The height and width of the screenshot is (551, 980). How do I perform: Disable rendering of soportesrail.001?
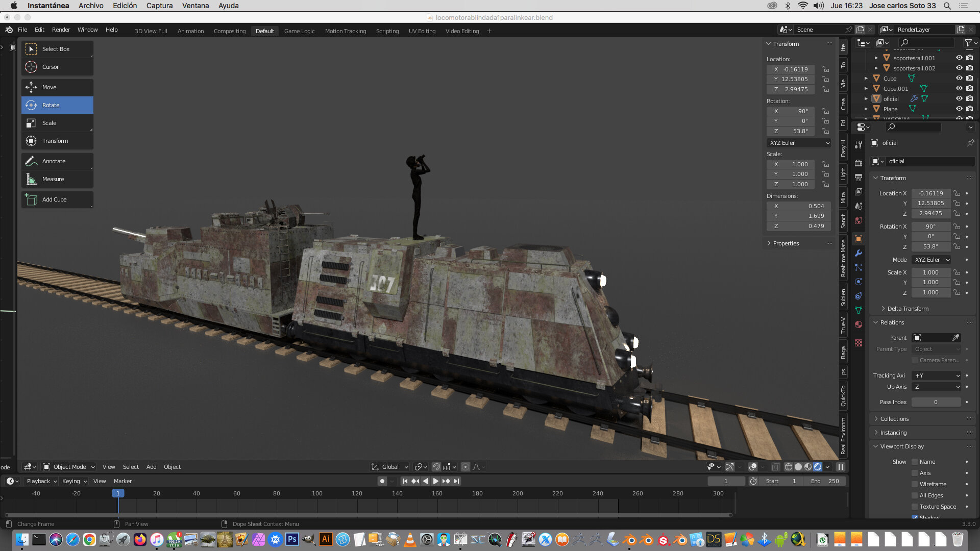click(x=969, y=58)
